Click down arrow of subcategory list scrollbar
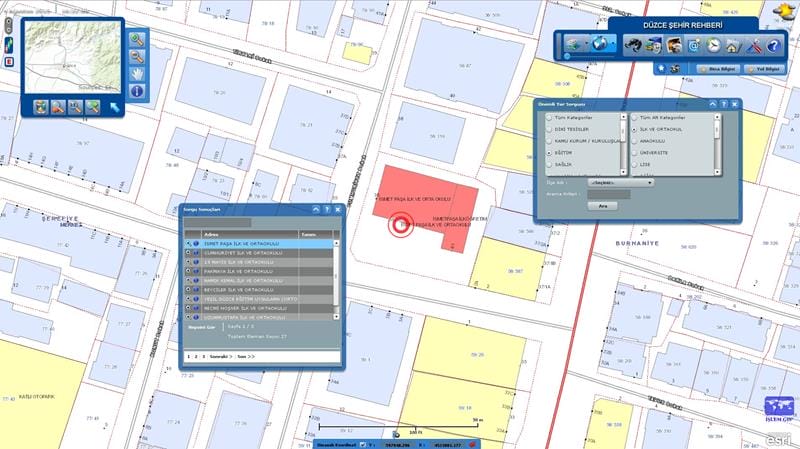800x449 pixels. tap(717, 172)
